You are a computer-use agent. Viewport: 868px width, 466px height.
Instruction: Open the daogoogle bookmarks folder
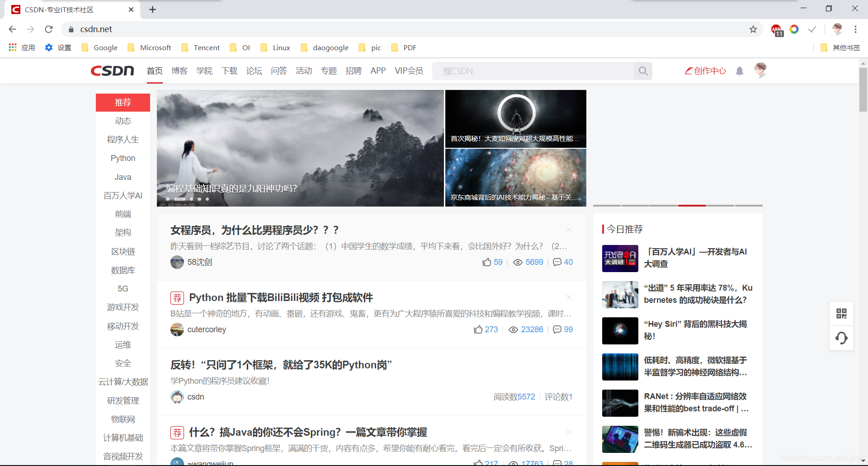tap(324, 47)
